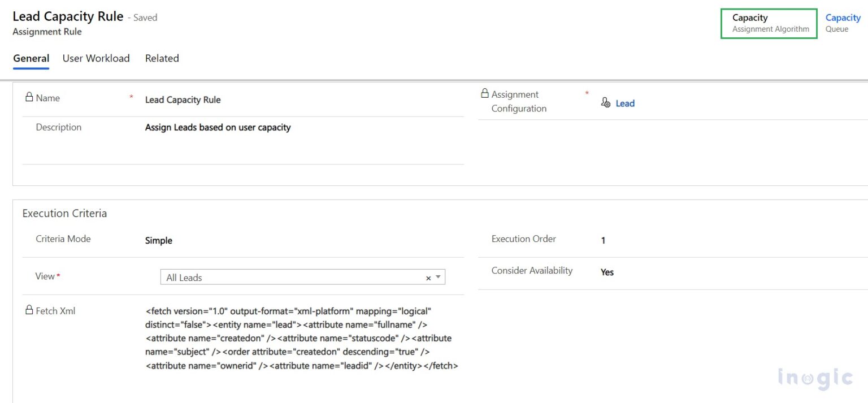Click the Lead entity icon before Lead link

point(606,103)
